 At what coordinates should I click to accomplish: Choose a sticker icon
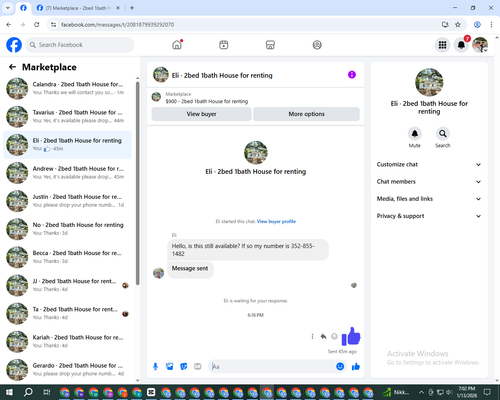point(184,367)
